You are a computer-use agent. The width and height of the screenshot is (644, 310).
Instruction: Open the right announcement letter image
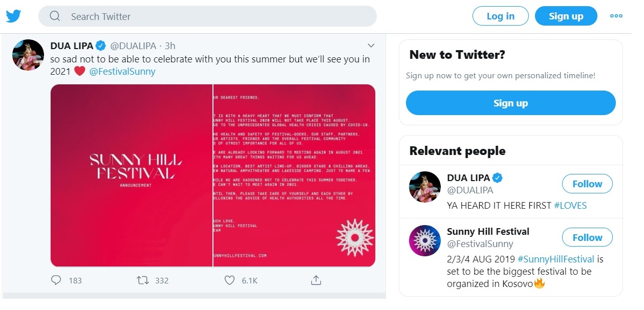pos(294,175)
